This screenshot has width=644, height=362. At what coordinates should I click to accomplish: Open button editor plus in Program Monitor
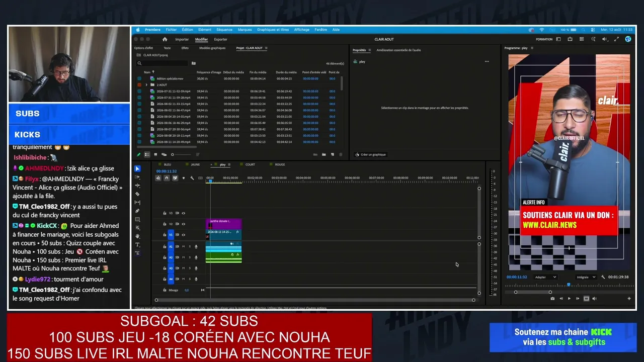pos(629,299)
